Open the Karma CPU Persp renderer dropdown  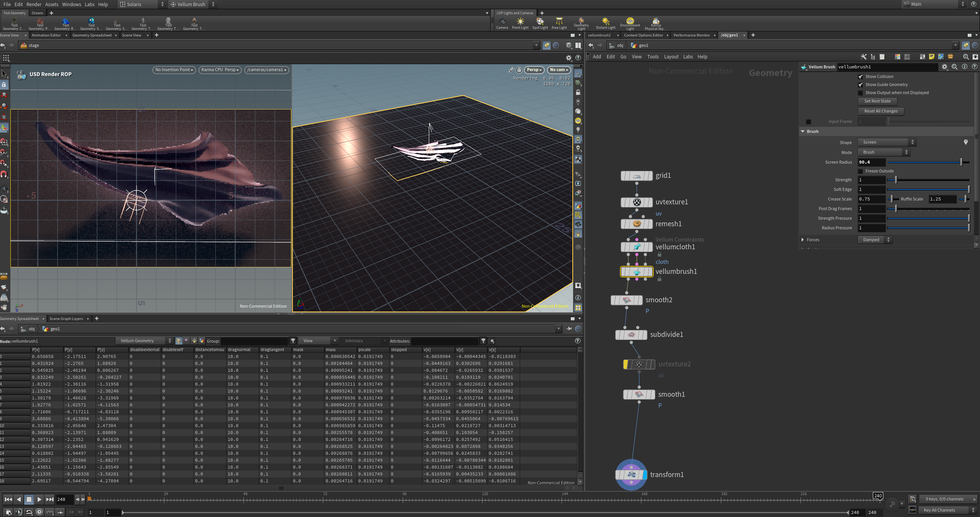(220, 70)
